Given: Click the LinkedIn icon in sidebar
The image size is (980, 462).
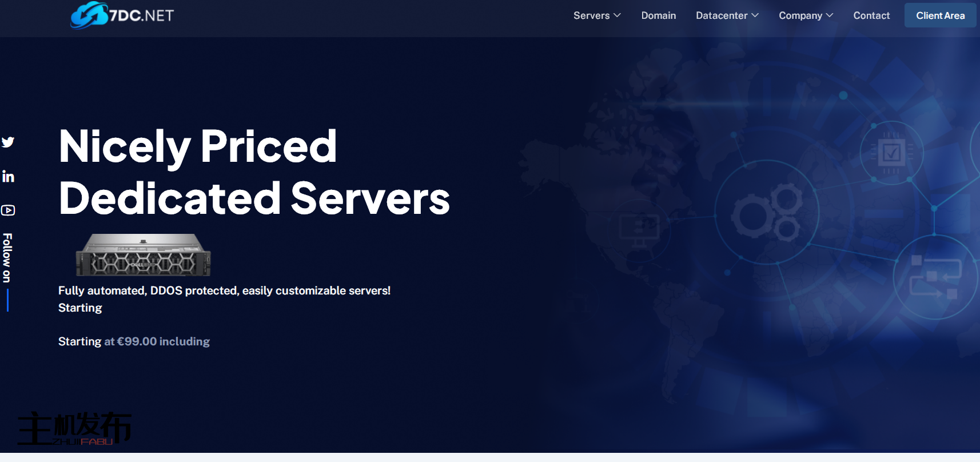Looking at the screenshot, I should click(x=8, y=177).
